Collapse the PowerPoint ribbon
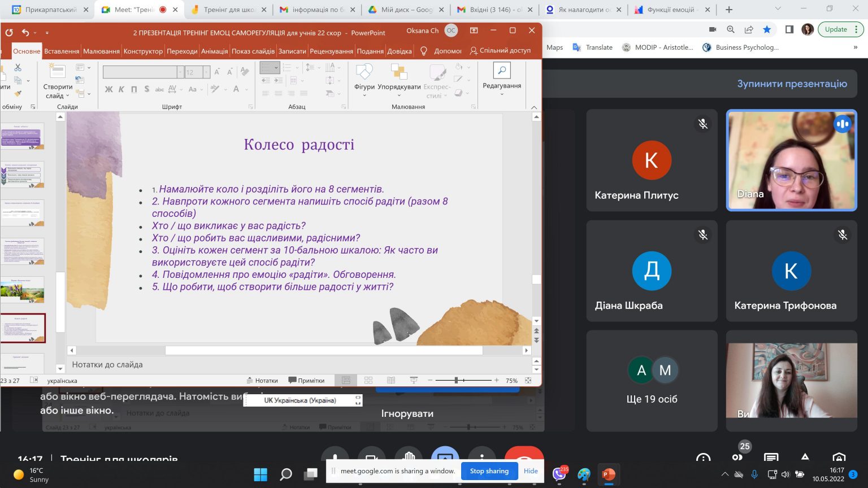Viewport: 868px width, 488px height. [x=534, y=107]
